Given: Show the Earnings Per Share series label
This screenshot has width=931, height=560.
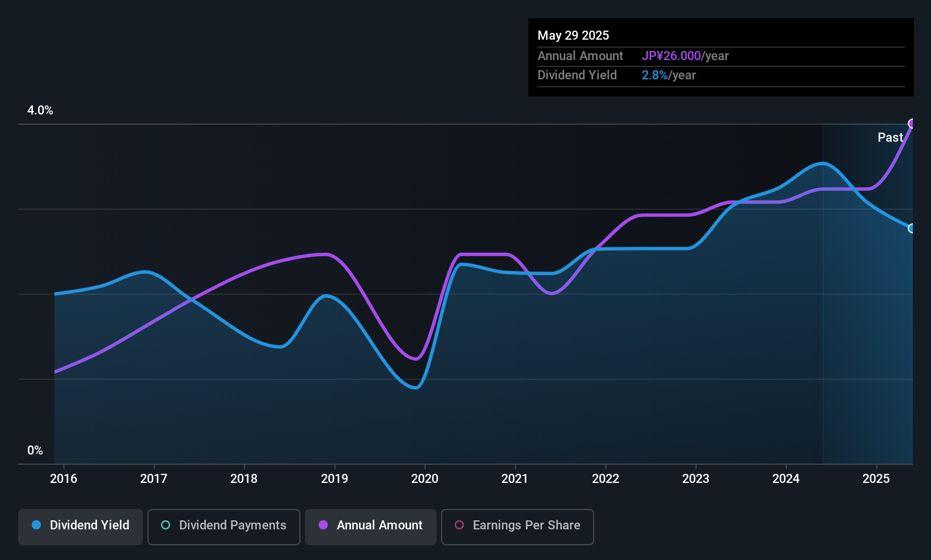Looking at the screenshot, I should [526, 525].
